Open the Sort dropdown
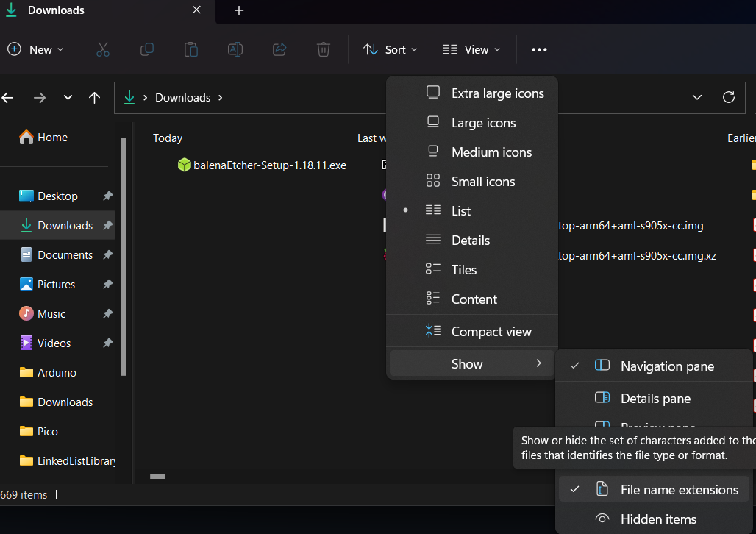This screenshot has width=756, height=534. [x=391, y=49]
